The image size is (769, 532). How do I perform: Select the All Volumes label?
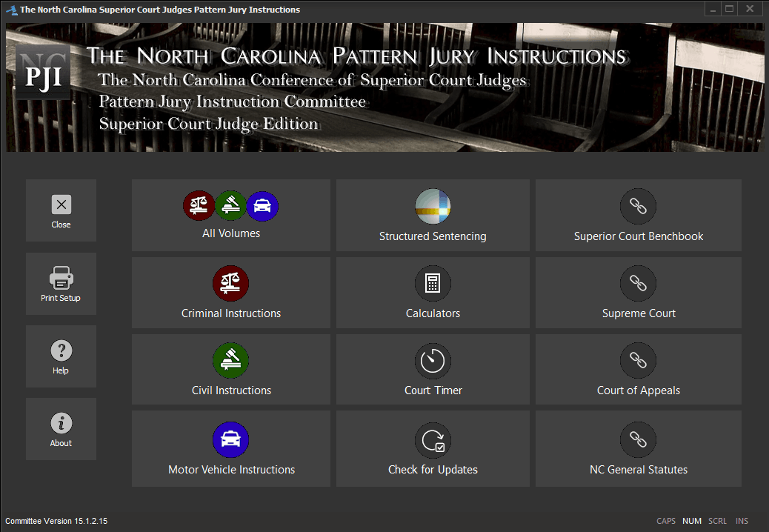point(231,233)
